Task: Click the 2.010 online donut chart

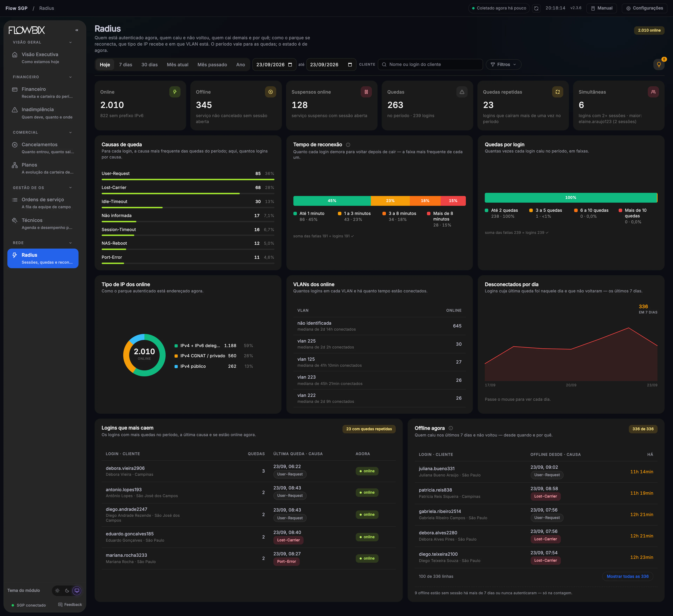Action: [x=144, y=355]
